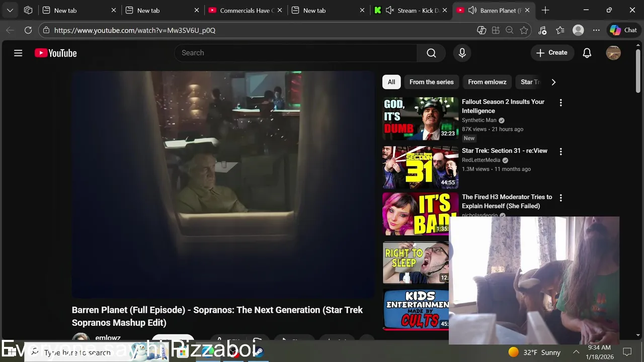
Task: Show more chips with right chevron
Action: 553,82
